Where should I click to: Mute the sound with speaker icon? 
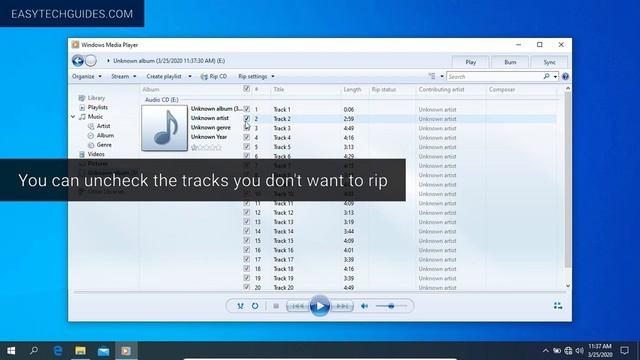[364, 306]
